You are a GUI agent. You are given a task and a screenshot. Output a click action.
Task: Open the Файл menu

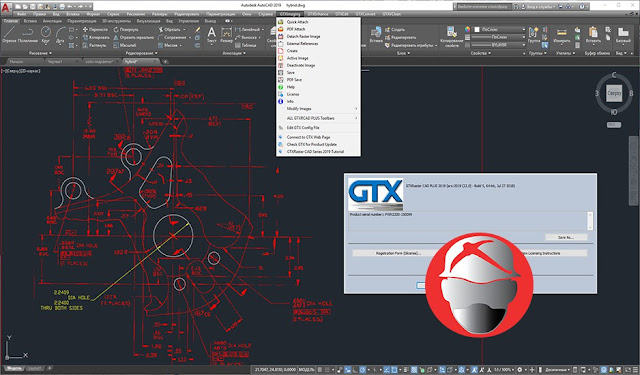coord(21,14)
